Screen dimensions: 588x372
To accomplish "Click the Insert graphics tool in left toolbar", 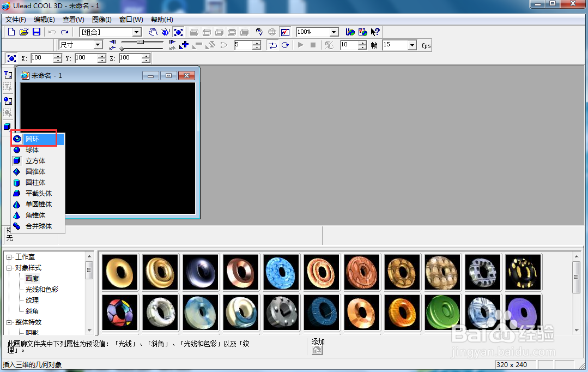I will pos(8,100).
